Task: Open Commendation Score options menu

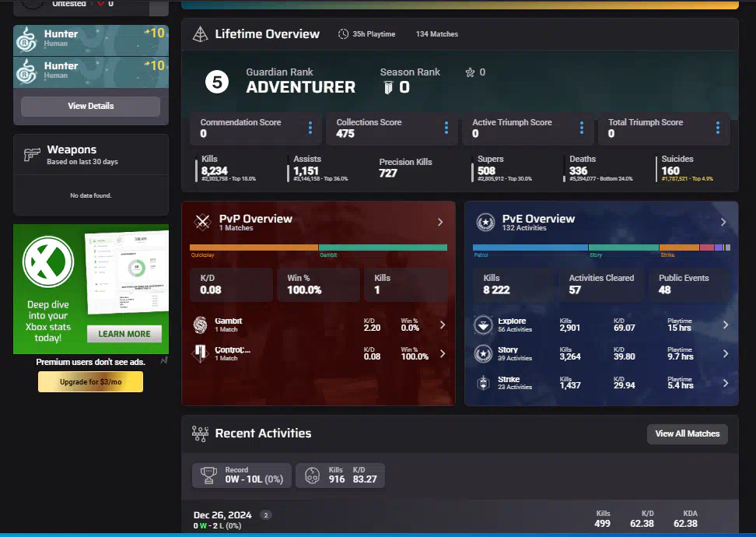Action: coord(310,128)
